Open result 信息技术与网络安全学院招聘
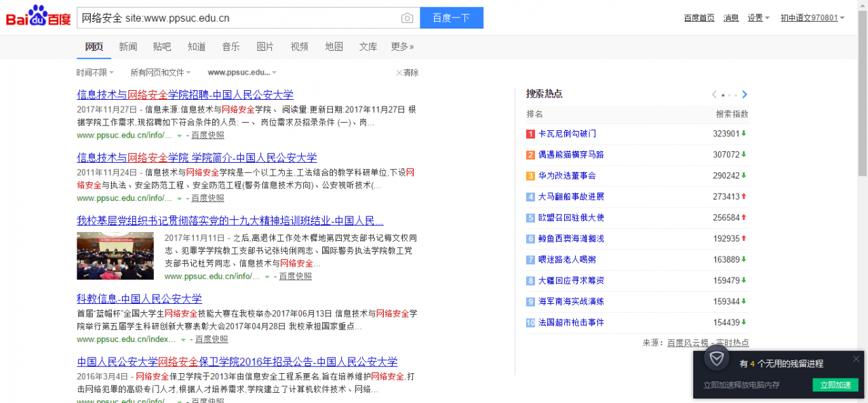Image resolution: width=868 pixels, height=403 pixels. [x=185, y=95]
